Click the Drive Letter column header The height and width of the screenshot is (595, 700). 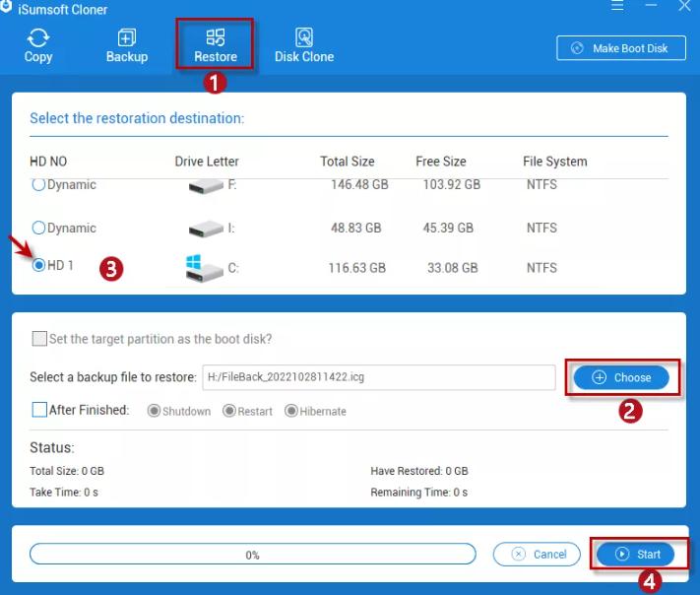pos(207,162)
